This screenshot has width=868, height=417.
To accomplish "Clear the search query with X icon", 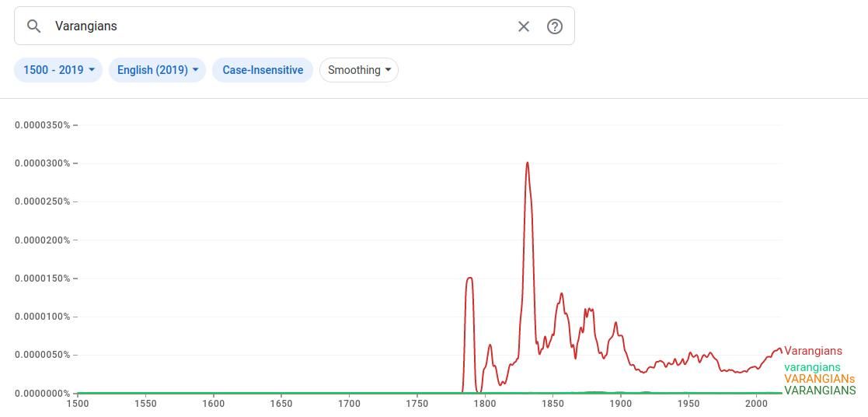I will (x=524, y=26).
